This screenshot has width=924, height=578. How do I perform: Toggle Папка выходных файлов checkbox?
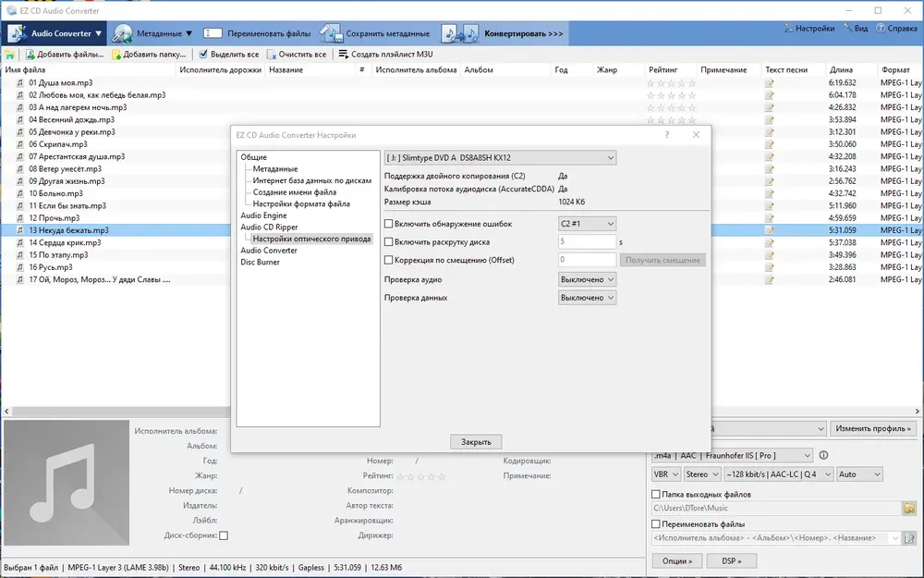pos(655,494)
